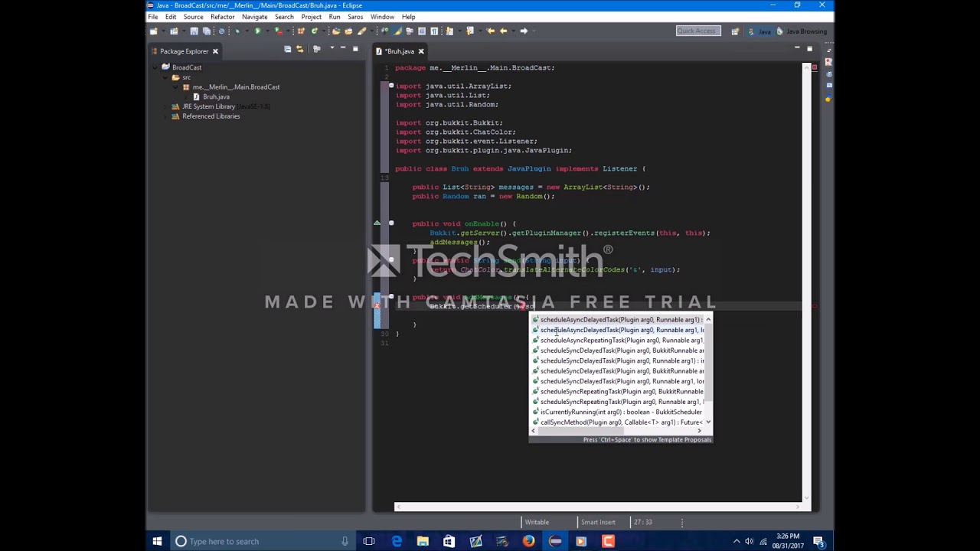
Task: Click the Save All toolbar icon
Action: (x=206, y=31)
